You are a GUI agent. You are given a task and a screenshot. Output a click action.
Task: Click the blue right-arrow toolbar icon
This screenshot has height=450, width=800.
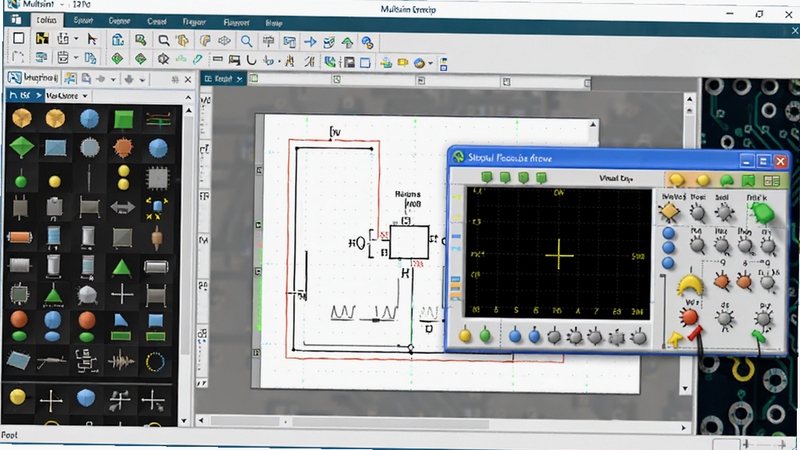point(310,41)
